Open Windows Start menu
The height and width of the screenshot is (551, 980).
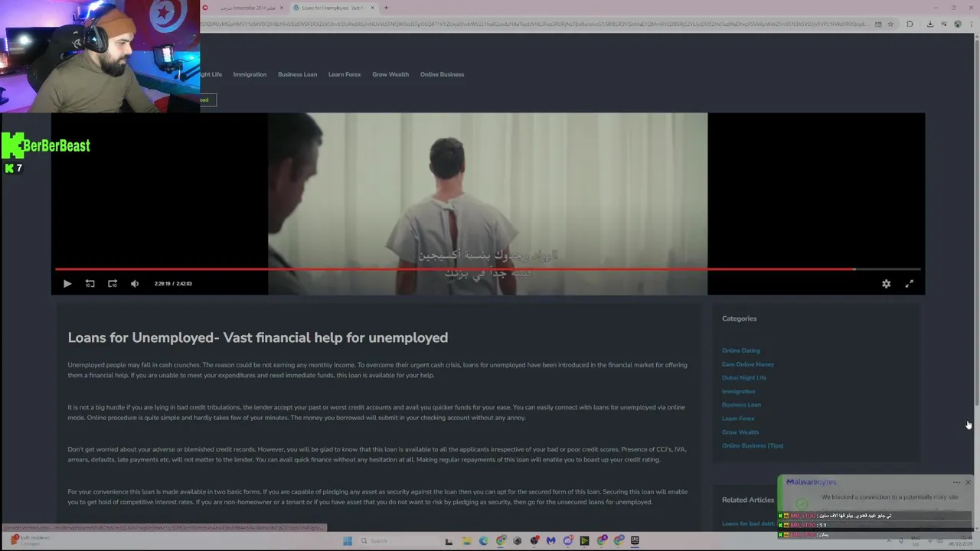coord(346,541)
